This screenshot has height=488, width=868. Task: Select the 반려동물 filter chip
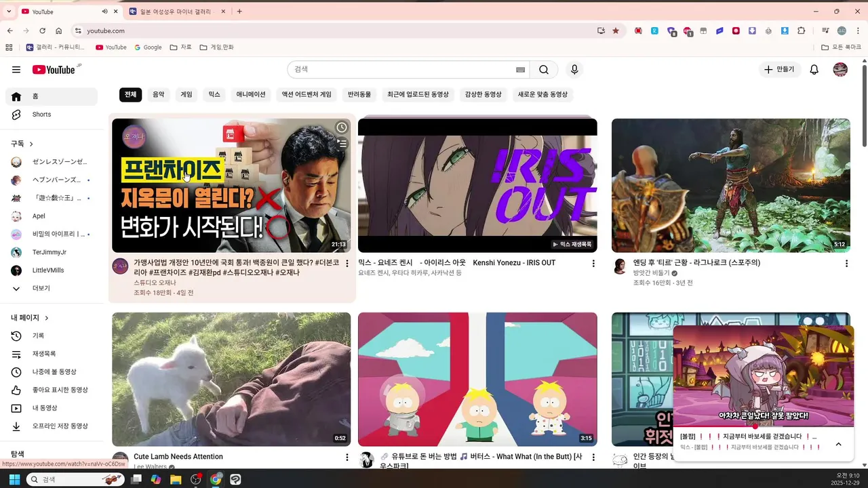[x=359, y=95]
